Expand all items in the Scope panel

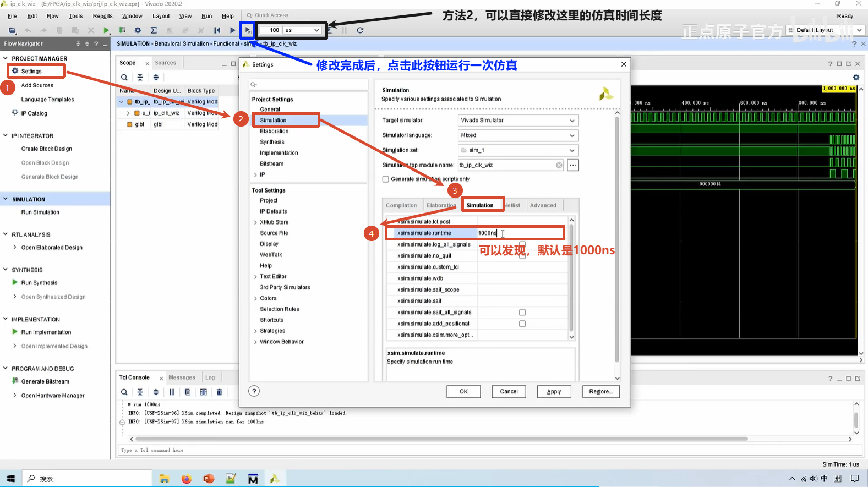(x=156, y=78)
